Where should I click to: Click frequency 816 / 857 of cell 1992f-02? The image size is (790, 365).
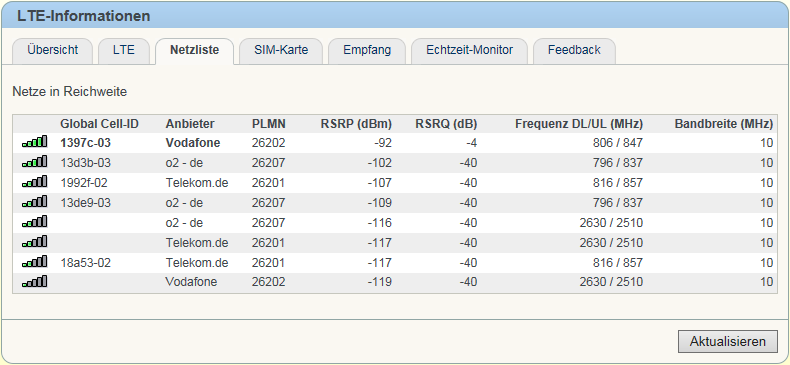click(618, 182)
